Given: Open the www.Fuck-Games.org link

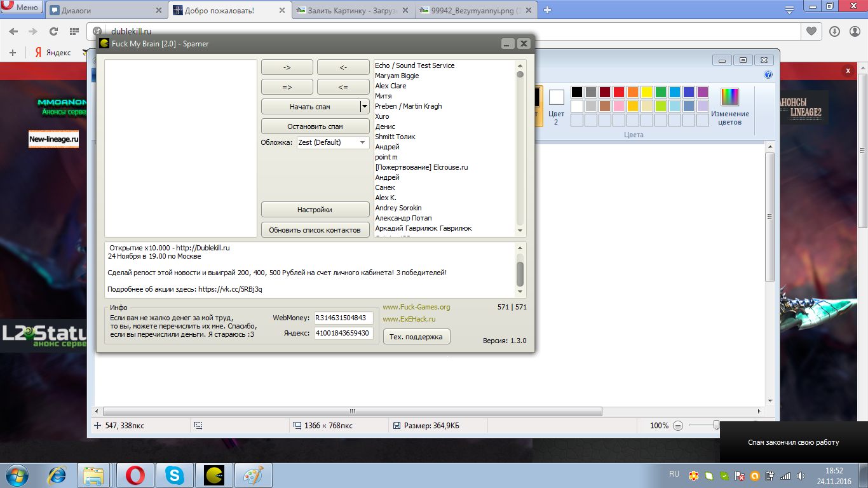Looking at the screenshot, I should coord(416,307).
